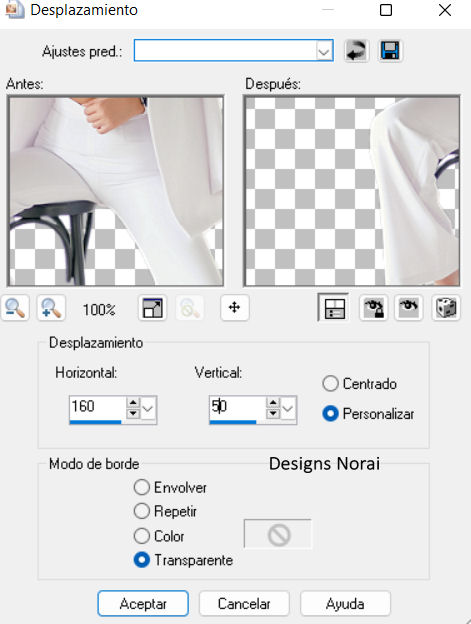Click the Aceptar button
Screen dimensions: 471x624
pyautogui.click(x=143, y=604)
